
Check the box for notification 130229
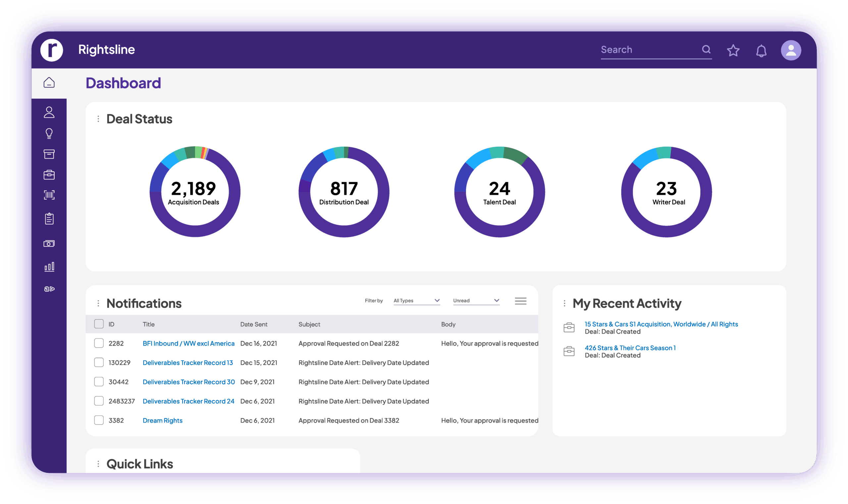coord(99,363)
